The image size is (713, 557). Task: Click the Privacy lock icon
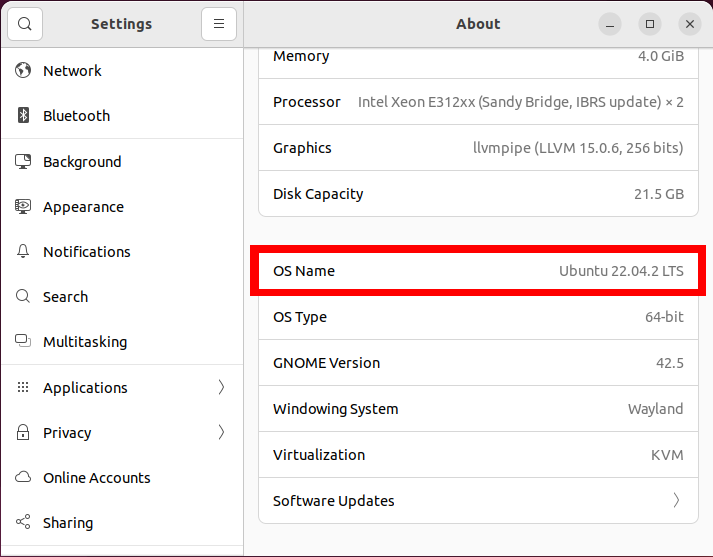(x=23, y=432)
